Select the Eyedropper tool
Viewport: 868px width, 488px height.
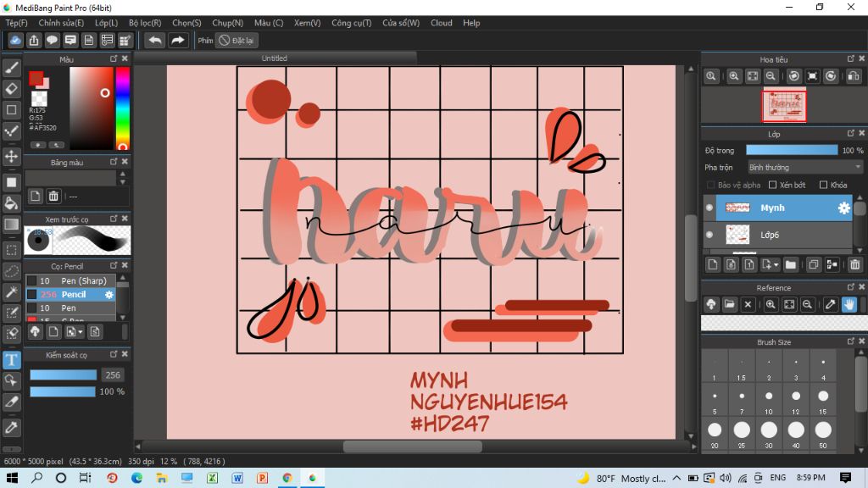[11, 427]
